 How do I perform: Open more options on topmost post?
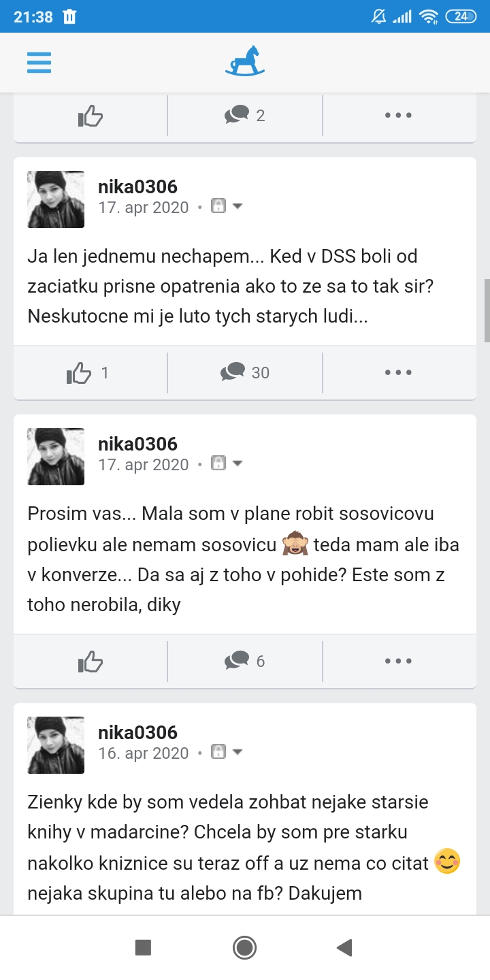coord(398,116)
